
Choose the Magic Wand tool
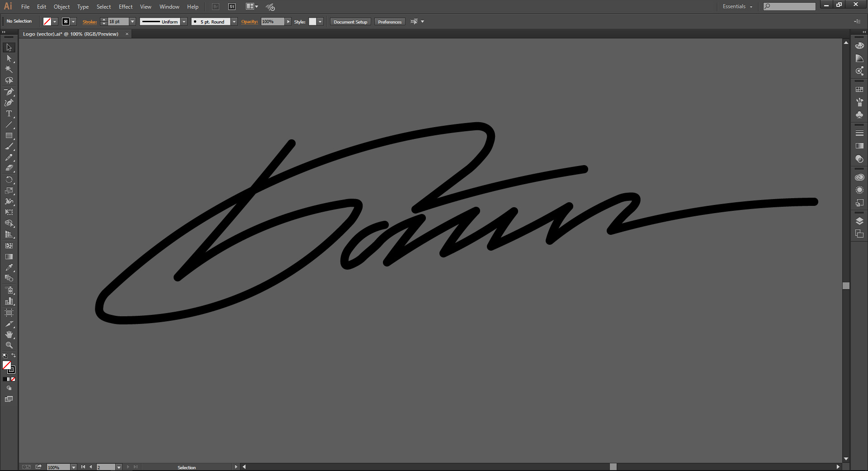[9, 69]
